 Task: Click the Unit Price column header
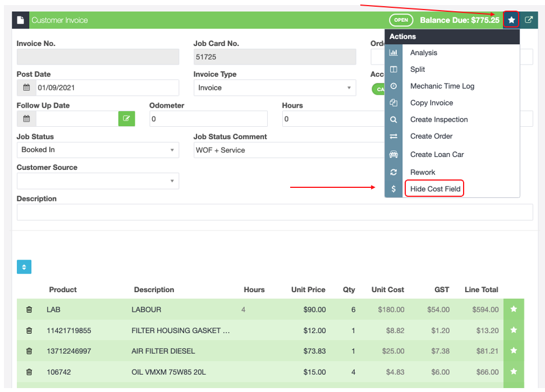(308, 289)
